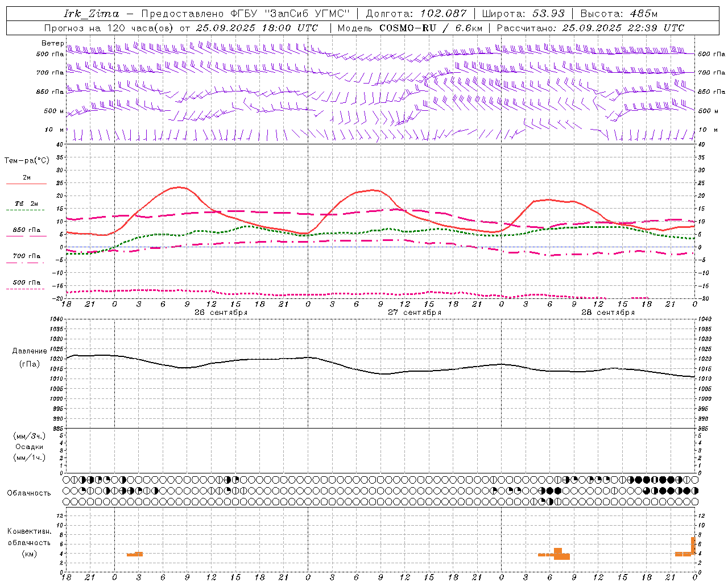Click the Конвективн. panel label

[30, 531]
